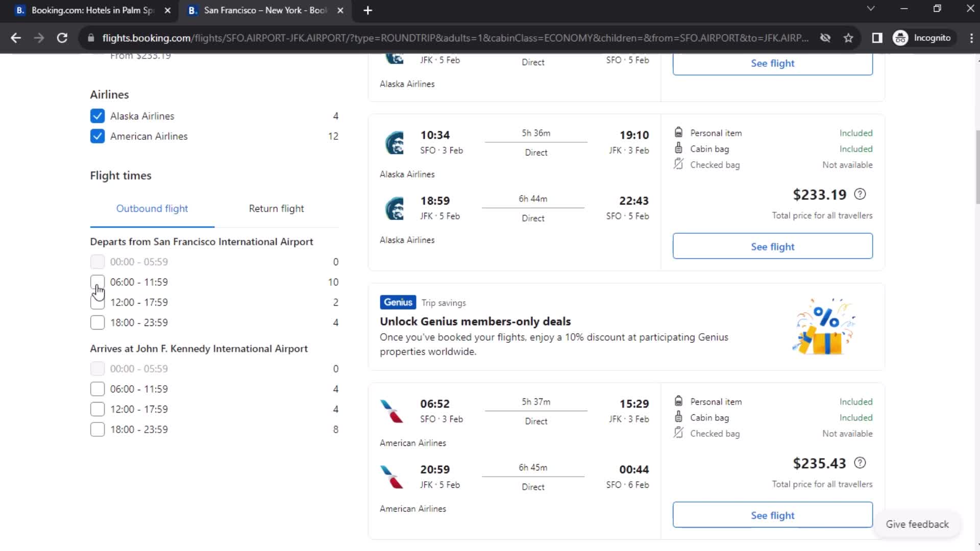The width and height of the screenshot is (980, 551).
Task: Click the bookmark star icon in address bar
Action: [849, 38]
